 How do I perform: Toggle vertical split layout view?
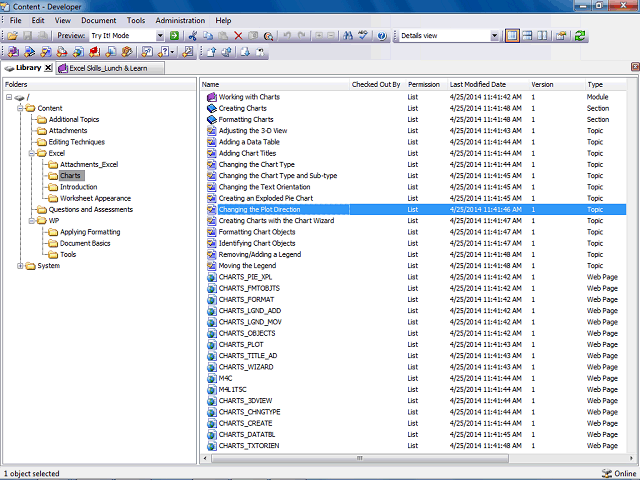(542, 36)
